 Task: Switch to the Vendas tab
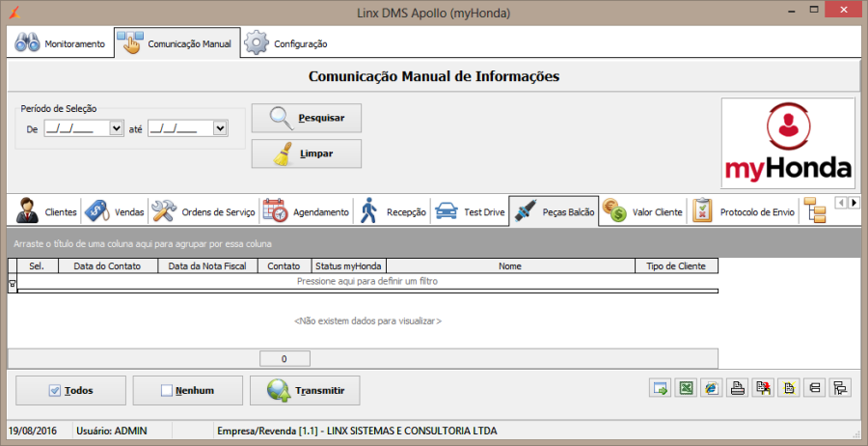point(115,211)
